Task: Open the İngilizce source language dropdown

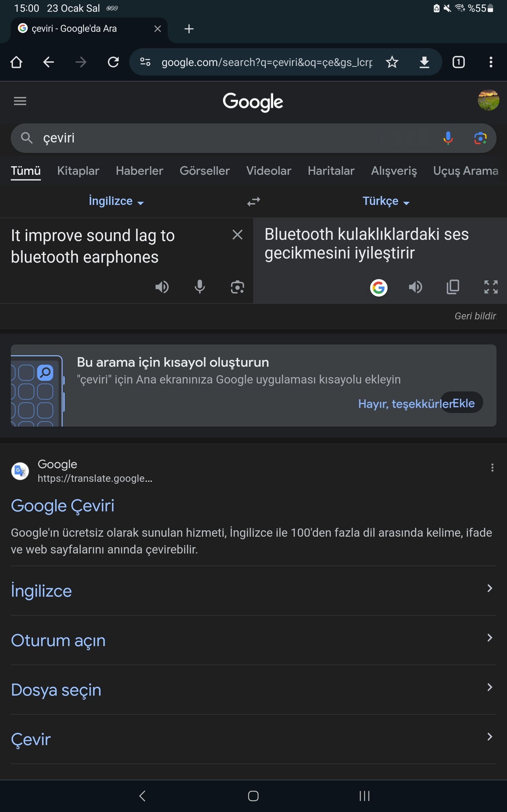Action: click(116, 200)
